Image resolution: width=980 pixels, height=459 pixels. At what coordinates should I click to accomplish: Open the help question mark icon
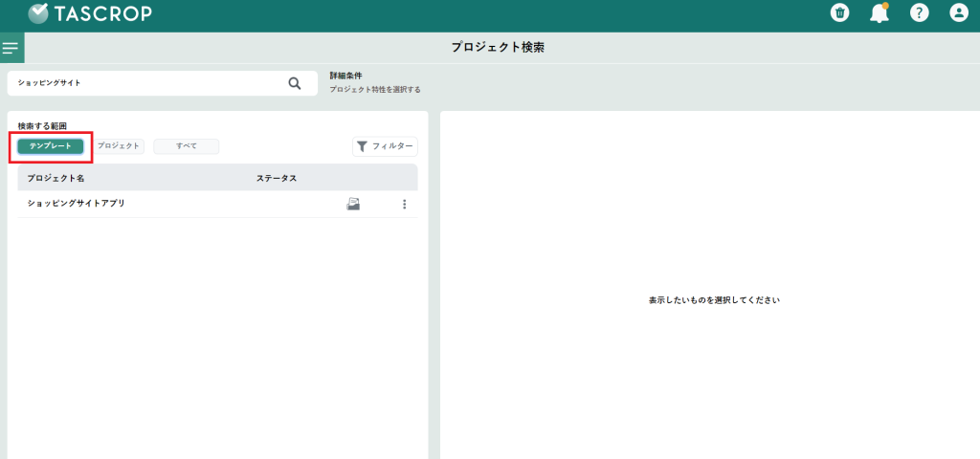point(920,12)
